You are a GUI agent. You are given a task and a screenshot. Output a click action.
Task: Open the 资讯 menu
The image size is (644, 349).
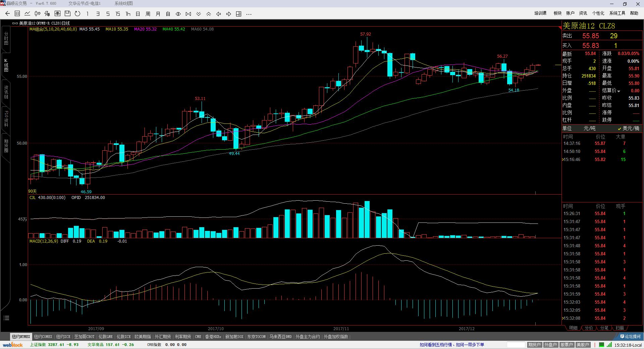point(583,13)
